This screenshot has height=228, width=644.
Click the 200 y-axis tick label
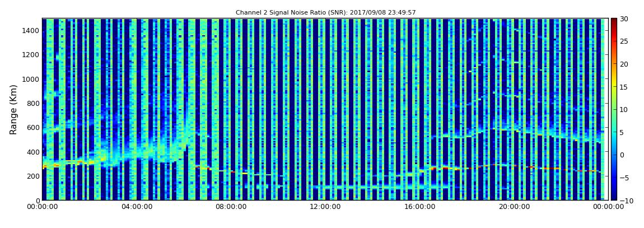[34, 176]
